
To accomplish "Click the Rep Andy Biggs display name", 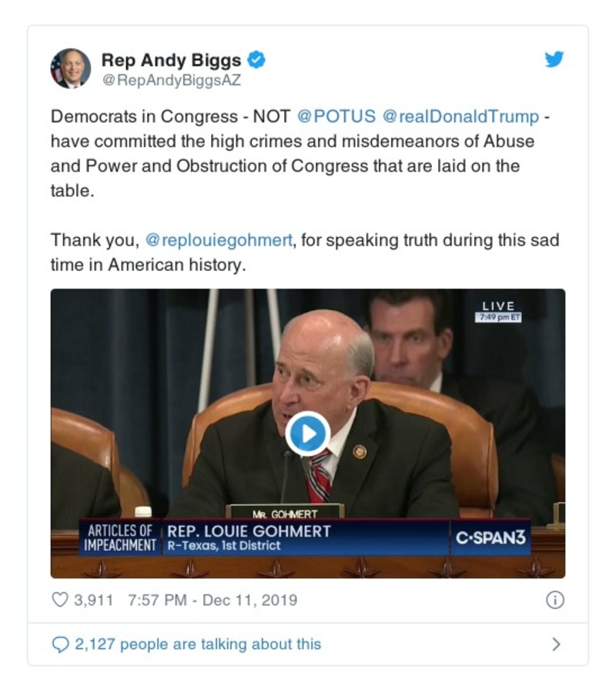I will tap(171, 59).
